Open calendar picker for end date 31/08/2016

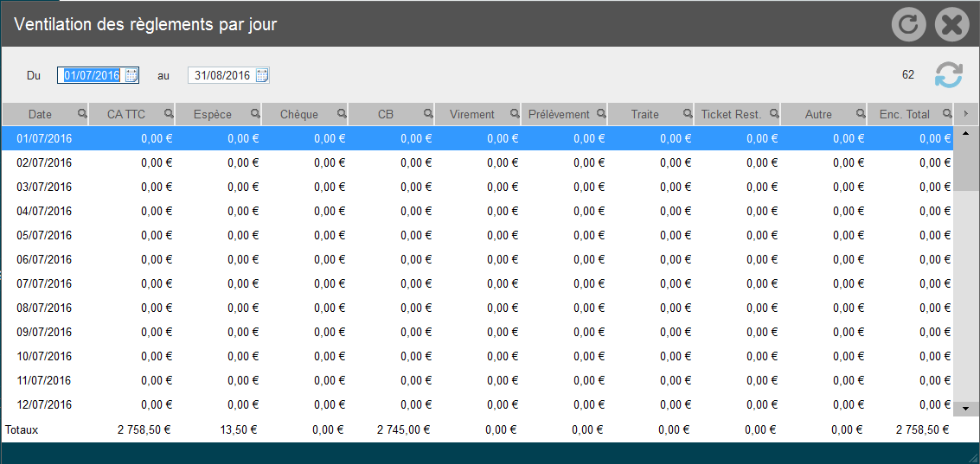click(262, 75)
